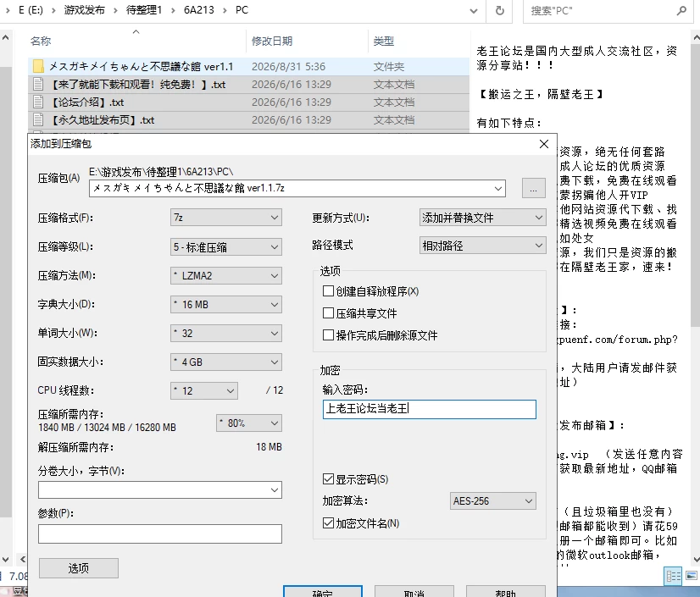Click the 游戏发布 breadcrumb in address bar

(x=84, y=10)
